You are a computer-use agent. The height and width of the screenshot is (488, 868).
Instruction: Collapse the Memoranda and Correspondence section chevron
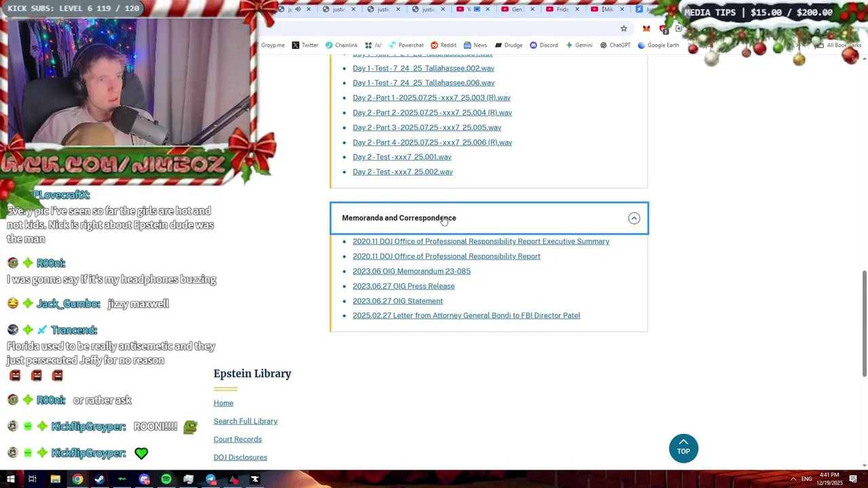point(634,218)
